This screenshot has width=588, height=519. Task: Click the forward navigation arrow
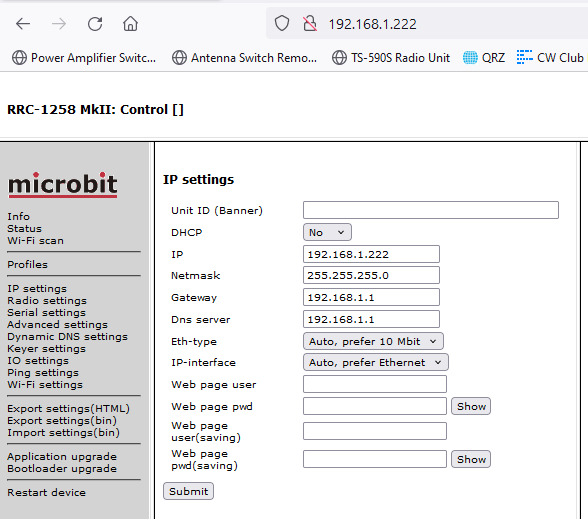click(x=59, y=24)
